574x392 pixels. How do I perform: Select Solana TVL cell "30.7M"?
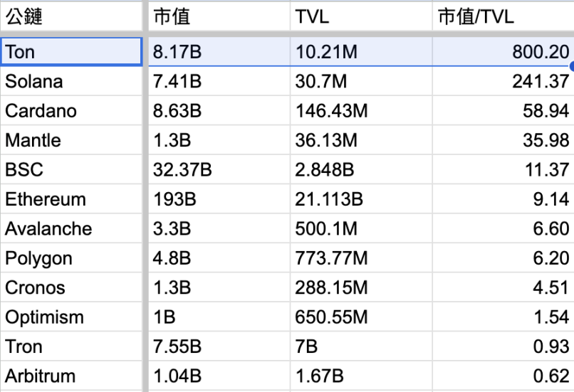(x=361, y=81)
